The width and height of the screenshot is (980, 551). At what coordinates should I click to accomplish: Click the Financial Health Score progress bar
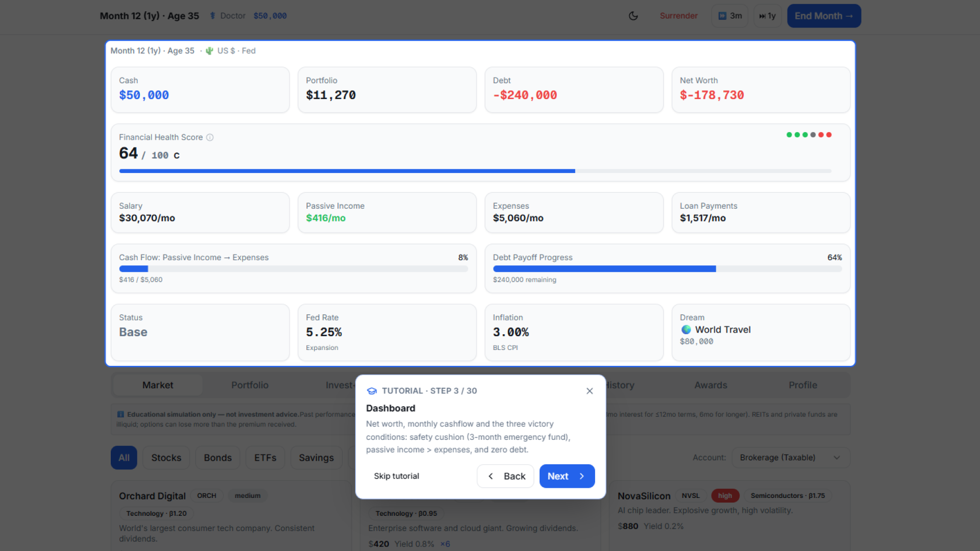point(475,171)
